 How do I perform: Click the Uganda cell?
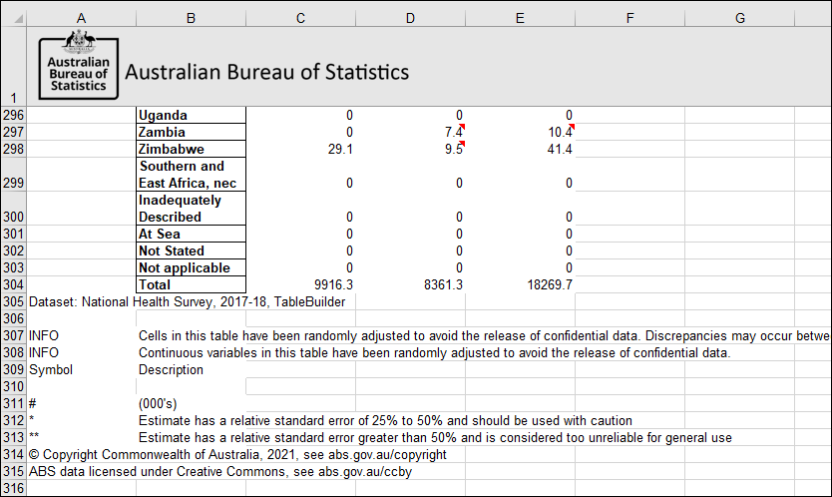pyautogui.click(x=191, y=115)
